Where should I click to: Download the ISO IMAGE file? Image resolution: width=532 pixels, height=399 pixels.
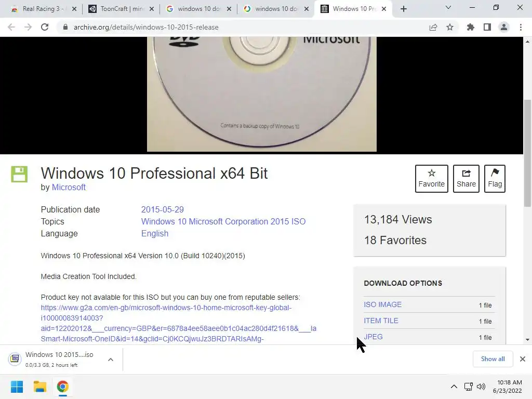coord(383,304)
